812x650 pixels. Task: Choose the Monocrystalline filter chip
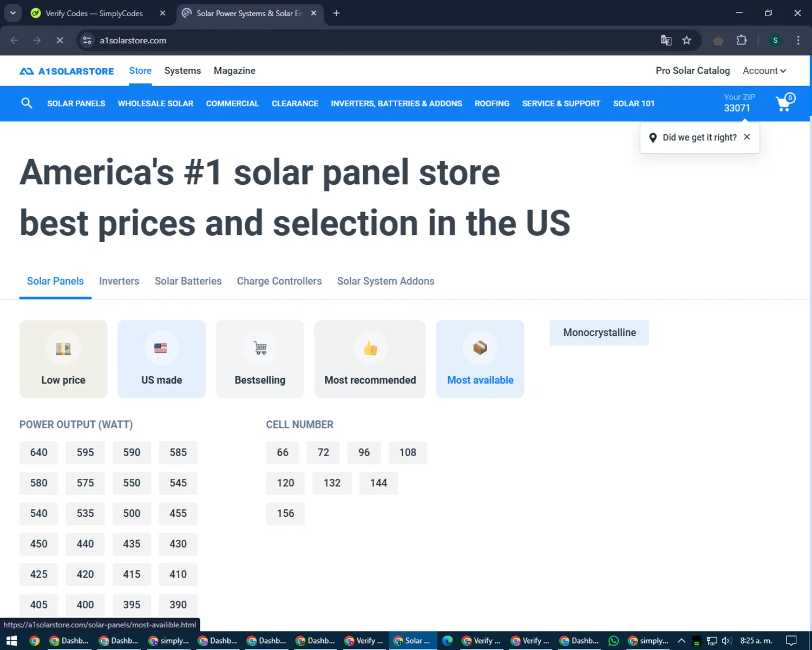coord(599,333)
